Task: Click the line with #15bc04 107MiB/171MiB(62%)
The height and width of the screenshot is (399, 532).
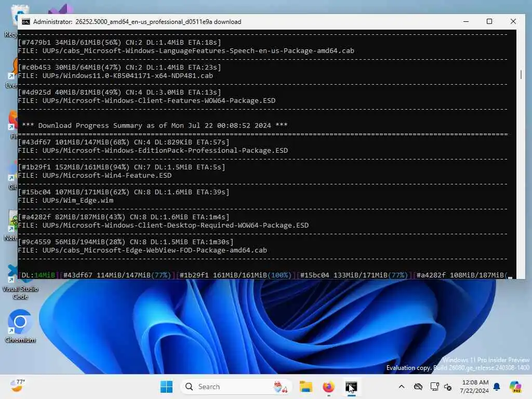Action: pos(124,192)
